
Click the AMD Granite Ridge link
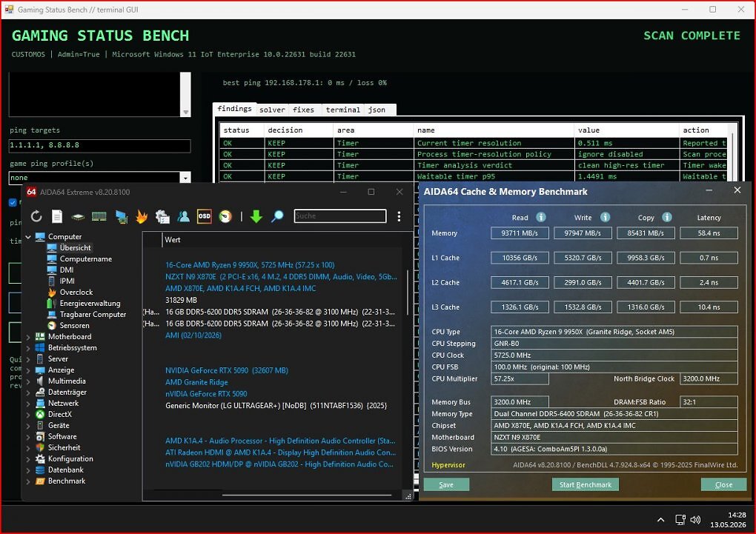[x=196, y=382]
